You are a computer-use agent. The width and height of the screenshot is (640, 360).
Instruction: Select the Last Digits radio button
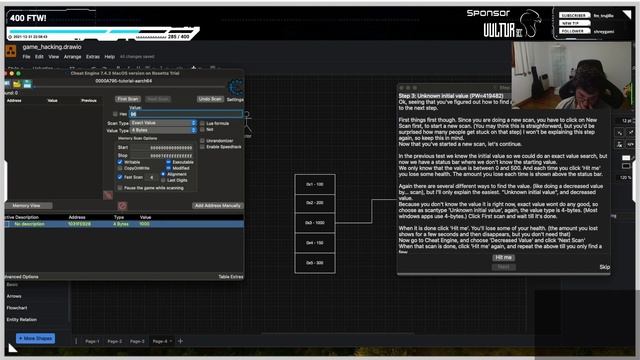click(x=163, y=180)
